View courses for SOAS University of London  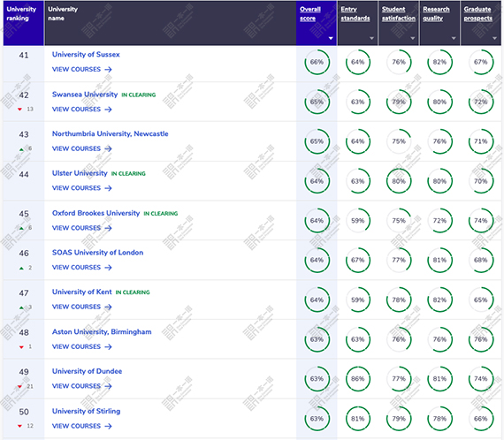[81, 267]
